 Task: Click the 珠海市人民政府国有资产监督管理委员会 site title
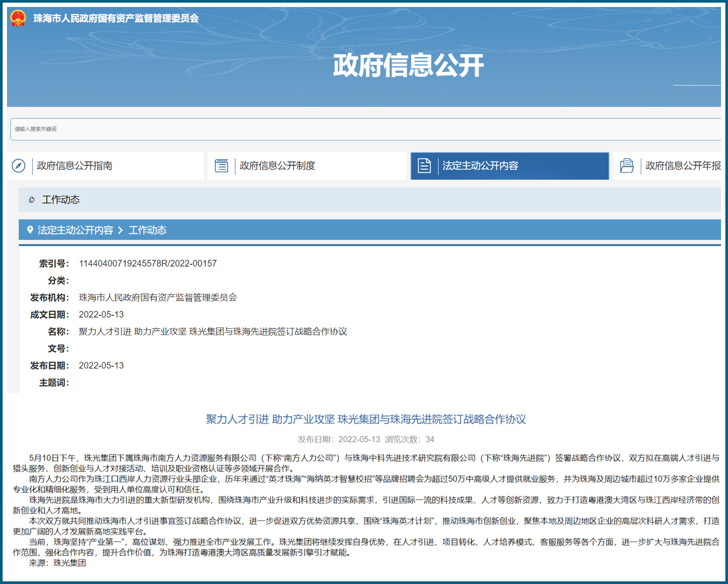coord(116,18)
